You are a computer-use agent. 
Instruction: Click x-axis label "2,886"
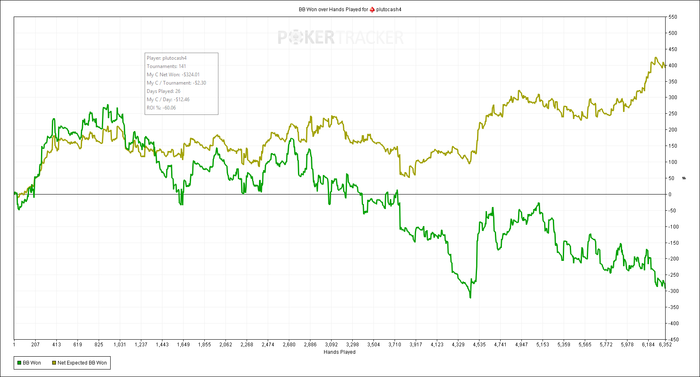(310, 344)
